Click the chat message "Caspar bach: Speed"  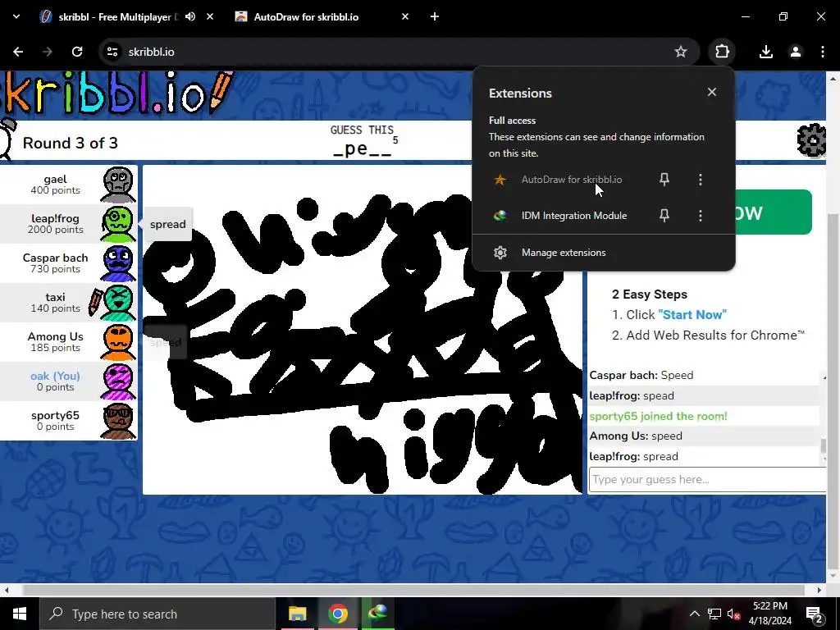coord(641,375)
